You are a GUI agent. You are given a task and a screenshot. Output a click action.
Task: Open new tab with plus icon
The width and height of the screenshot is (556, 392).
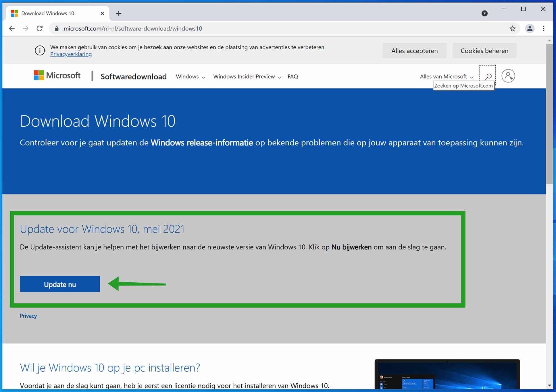pyautogui.click(x=119, y=13)
